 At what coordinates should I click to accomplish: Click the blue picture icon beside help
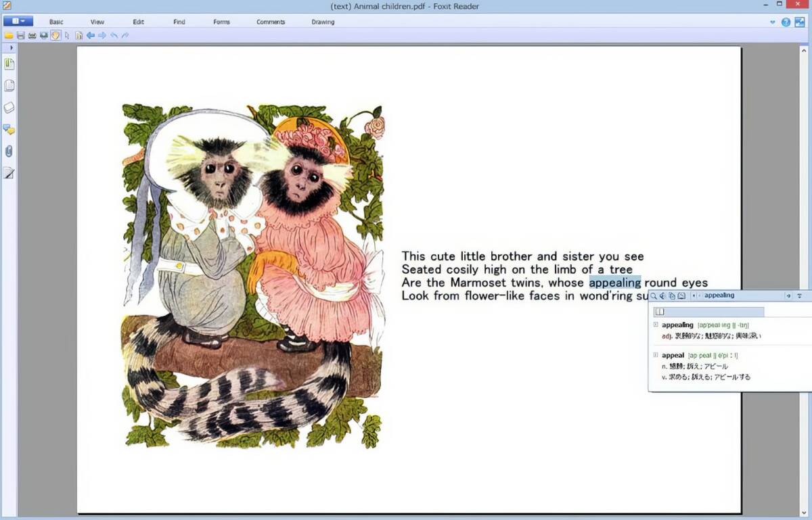tap(800, 22)
